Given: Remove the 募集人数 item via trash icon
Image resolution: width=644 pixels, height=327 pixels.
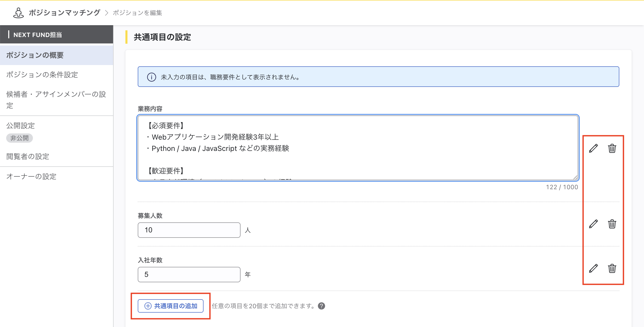Looking at the screenshot, I should [x=612, y=224].
